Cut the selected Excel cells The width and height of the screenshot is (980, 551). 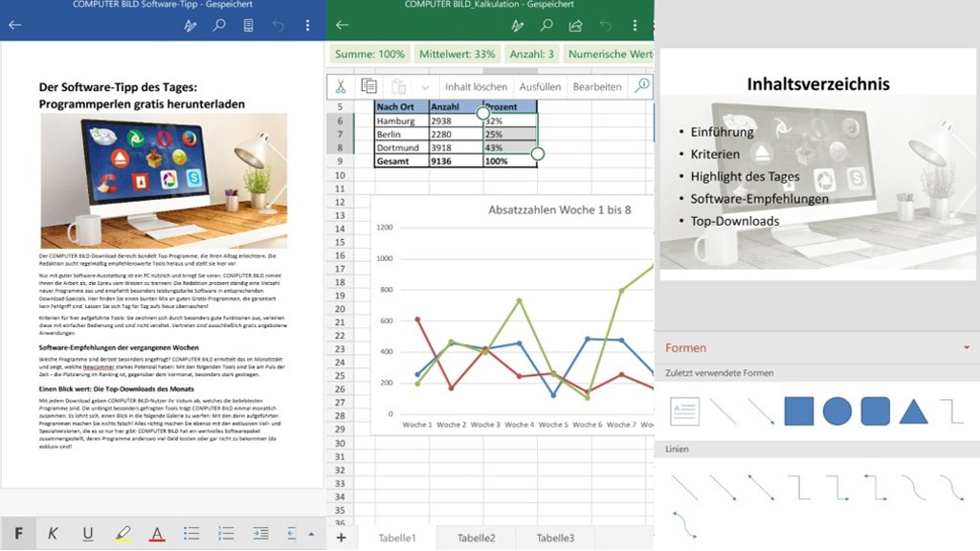pyautogui.click(x=341, y=86)
